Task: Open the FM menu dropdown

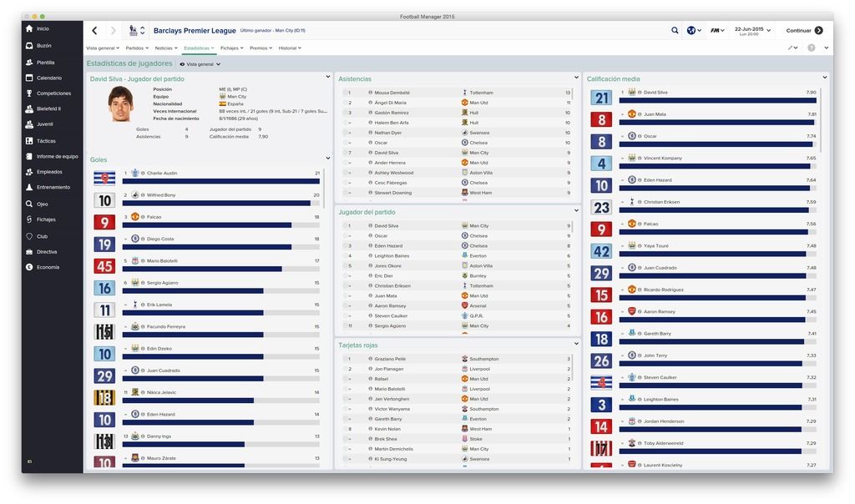Action: (717, 31)
